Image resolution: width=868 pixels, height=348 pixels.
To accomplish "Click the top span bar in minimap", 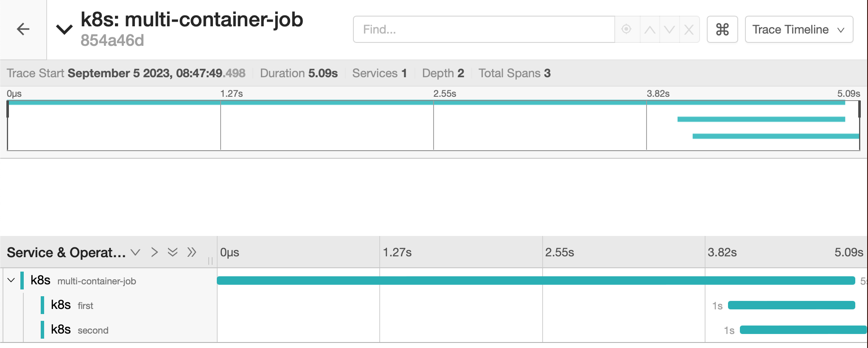I will 427,103.
